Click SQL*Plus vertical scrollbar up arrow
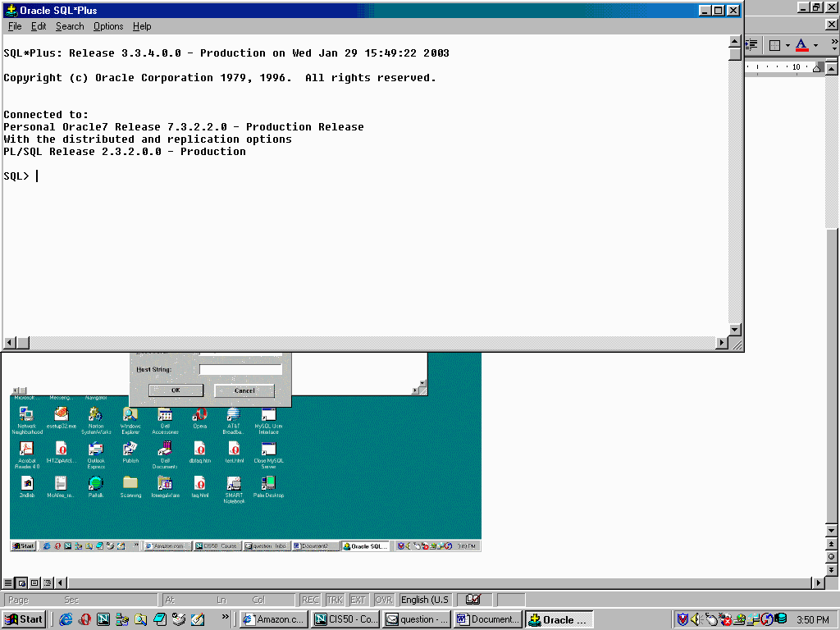 click(735, 41)
